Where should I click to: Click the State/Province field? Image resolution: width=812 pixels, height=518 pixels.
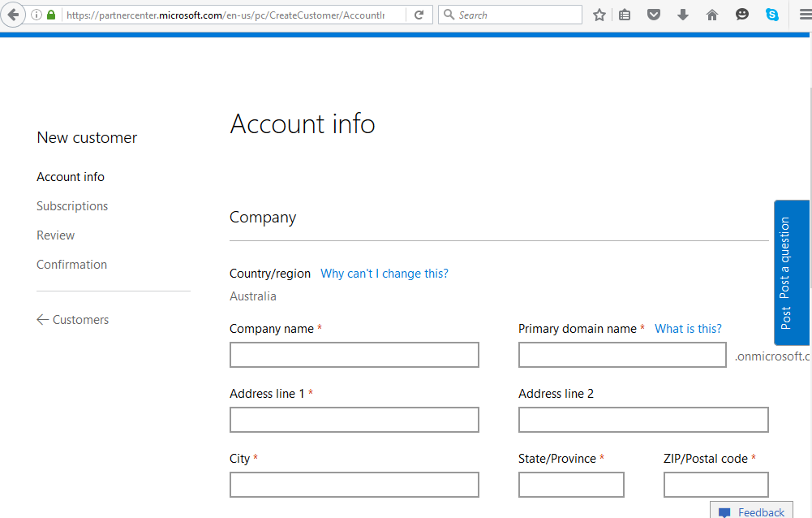point(571,484)
